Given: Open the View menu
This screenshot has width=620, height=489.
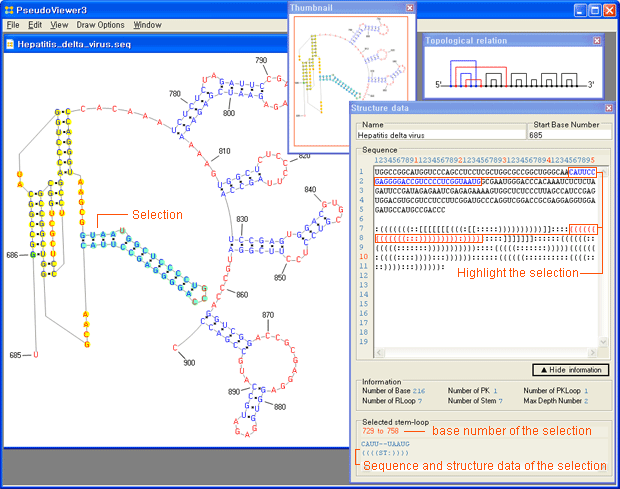Looking at the screenshot, I should (x=59, y=24).
